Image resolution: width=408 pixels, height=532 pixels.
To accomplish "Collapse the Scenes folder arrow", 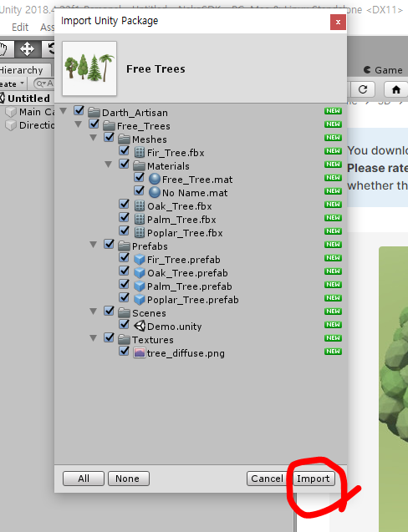I will [x=93, y=312].
